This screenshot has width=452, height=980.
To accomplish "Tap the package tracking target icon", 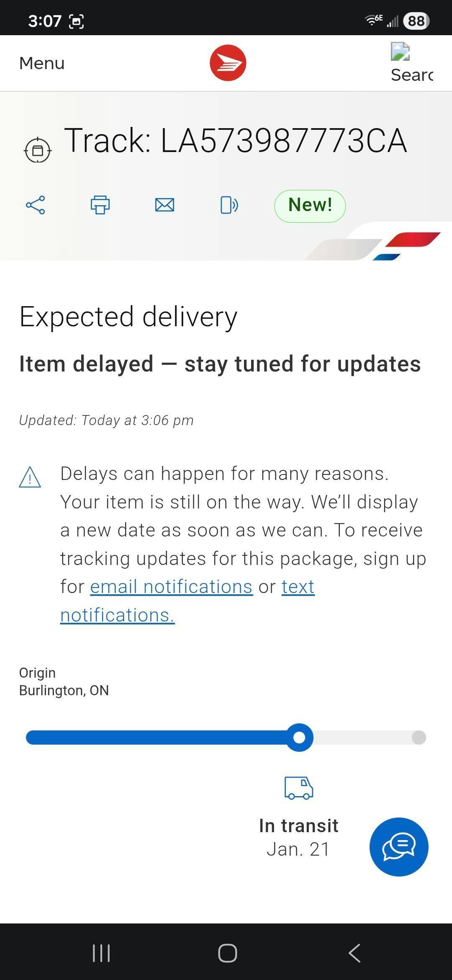I will point(38,150).
